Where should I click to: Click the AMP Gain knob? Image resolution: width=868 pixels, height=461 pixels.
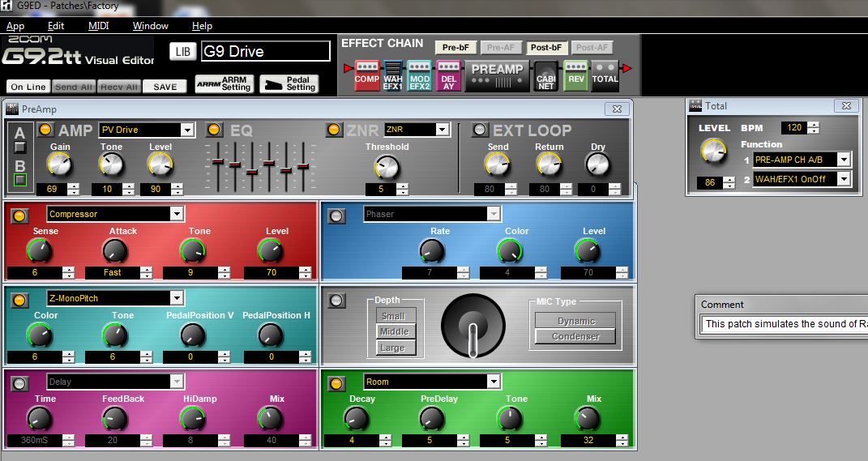[58, 164]
